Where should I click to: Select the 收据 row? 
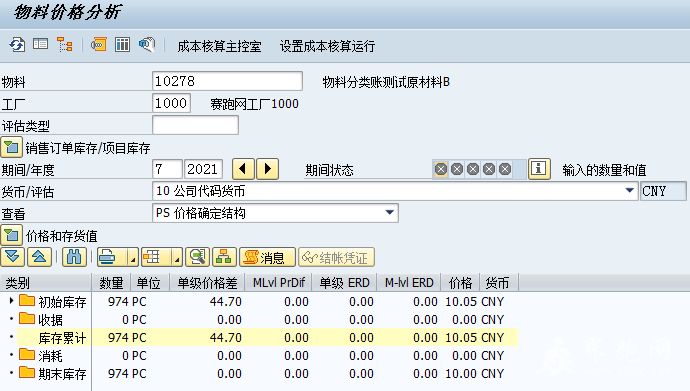pos(259,320)
